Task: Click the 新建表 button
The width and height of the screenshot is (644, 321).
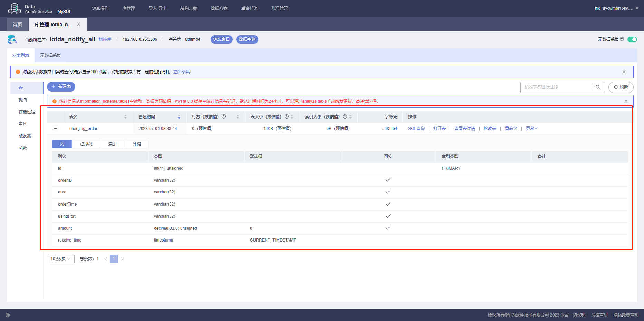Action: point(61,87)
